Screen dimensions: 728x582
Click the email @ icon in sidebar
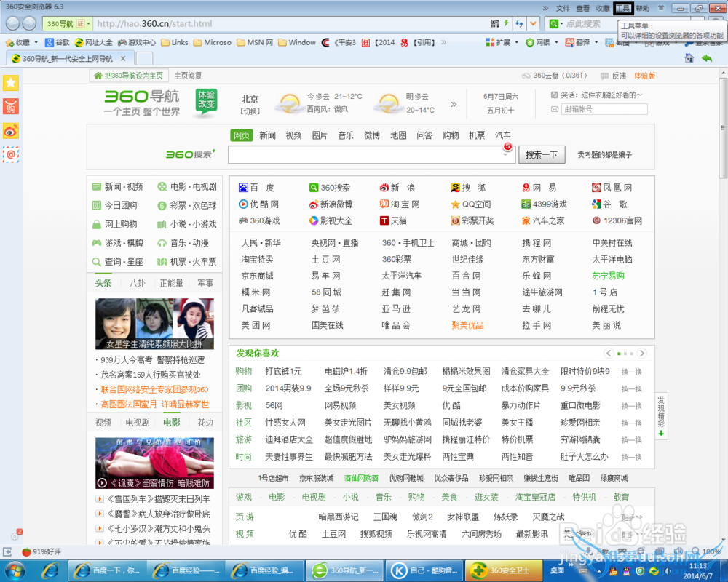tap(11, 154)
